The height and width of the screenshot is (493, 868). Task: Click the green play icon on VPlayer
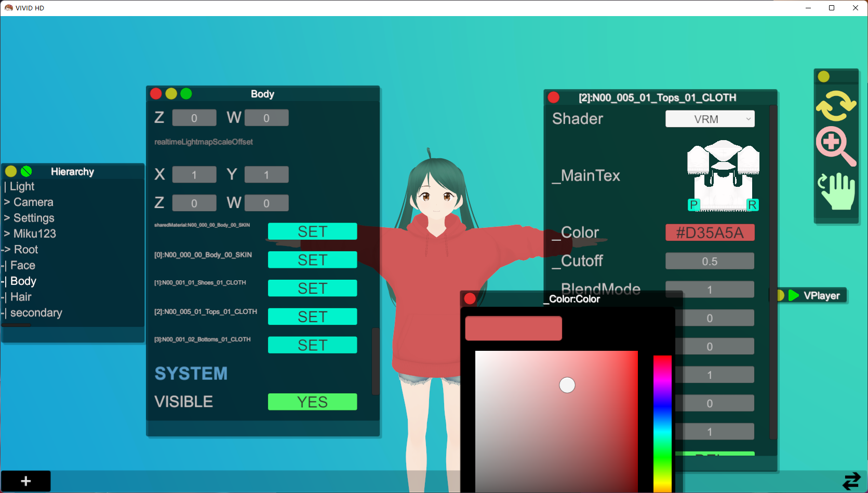[793, 295]
